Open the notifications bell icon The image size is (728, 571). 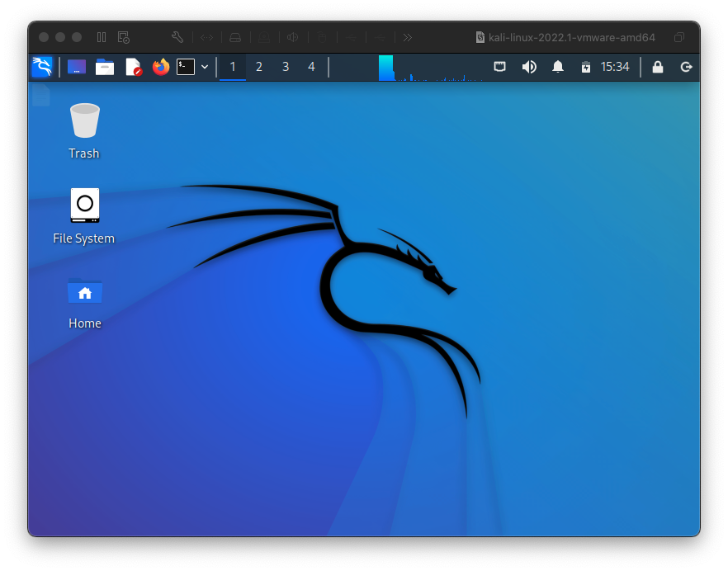point(558,67)
